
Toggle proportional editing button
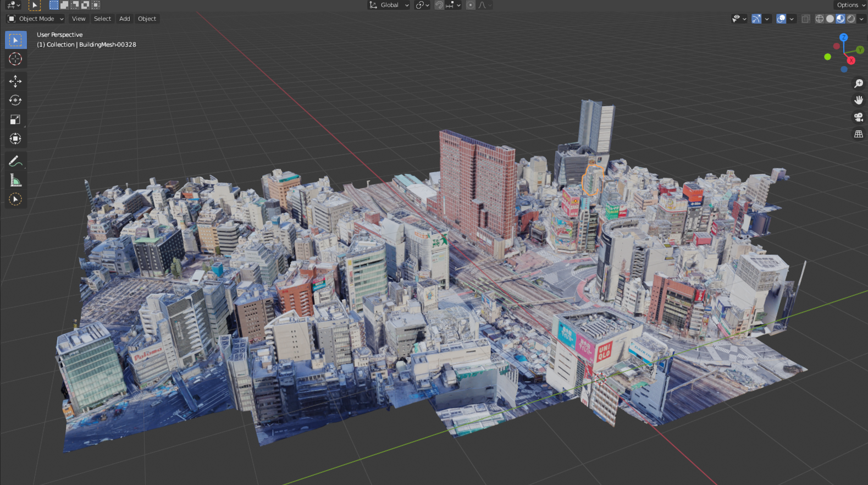click(471, 5)
